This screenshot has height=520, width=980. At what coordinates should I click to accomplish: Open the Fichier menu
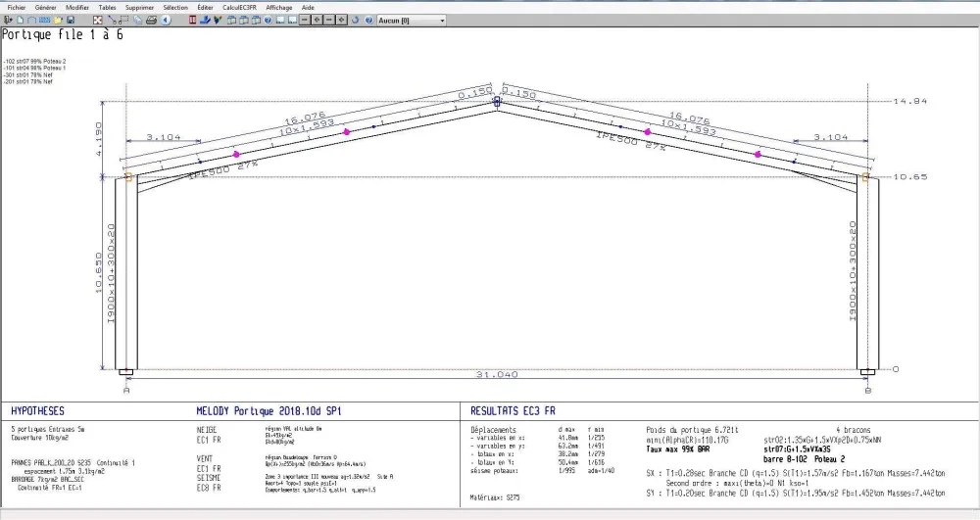pyautogui.click(x=17, y=8)
